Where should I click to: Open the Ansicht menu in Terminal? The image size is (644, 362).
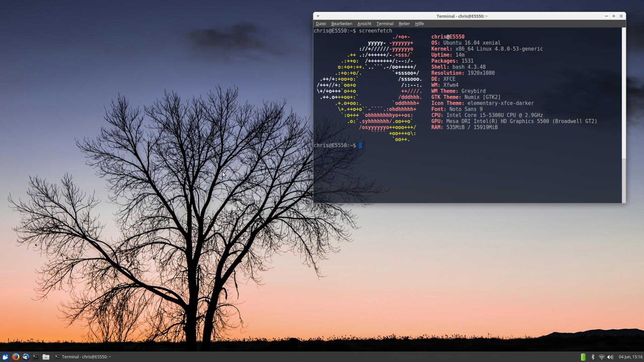(x=364, y=24)
